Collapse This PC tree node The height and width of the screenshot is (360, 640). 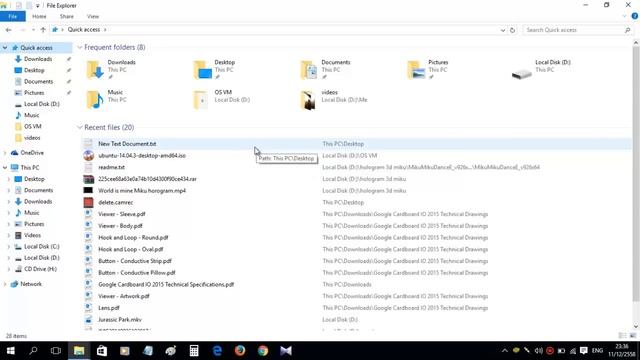[x=5, y=167]
